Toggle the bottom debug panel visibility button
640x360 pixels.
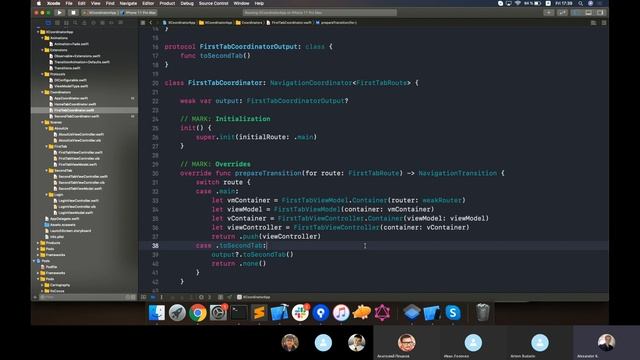589,13
